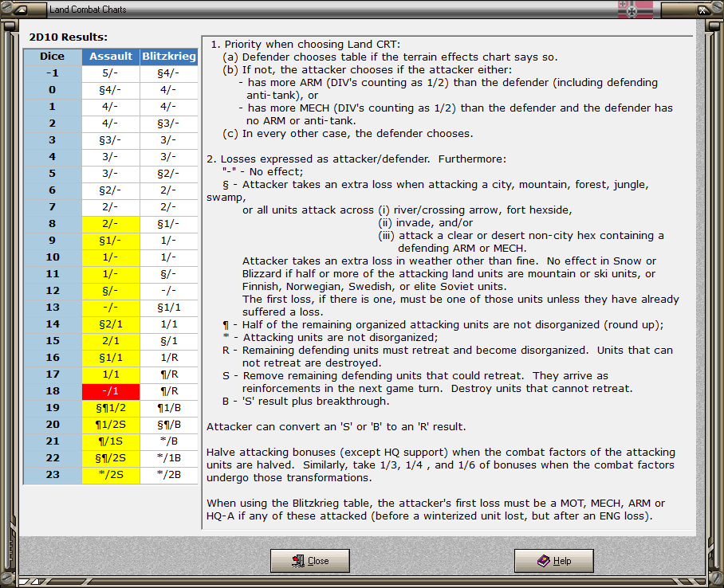
Task: Click Assault result ¶1/2S for dice 20
Action: 111,425
